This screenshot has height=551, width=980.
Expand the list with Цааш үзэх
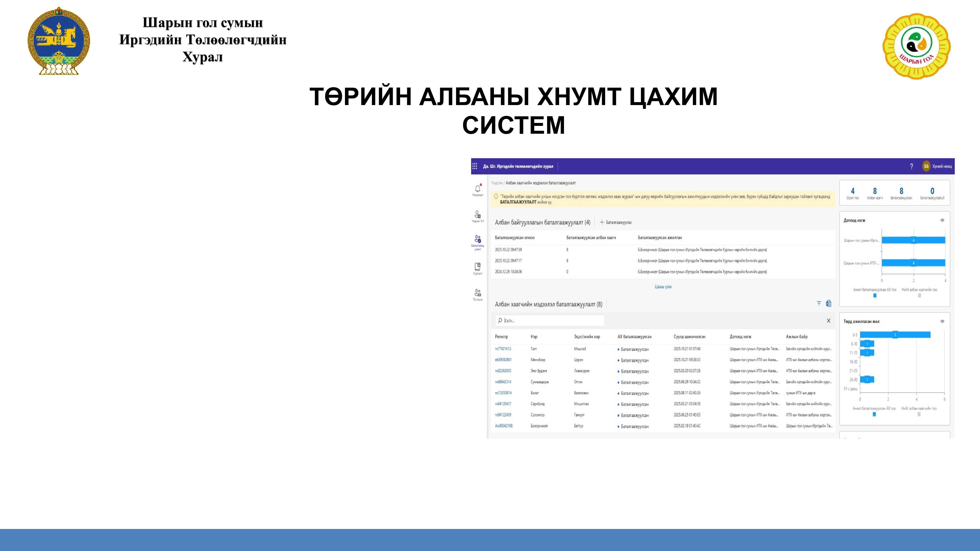pos(663,287)
